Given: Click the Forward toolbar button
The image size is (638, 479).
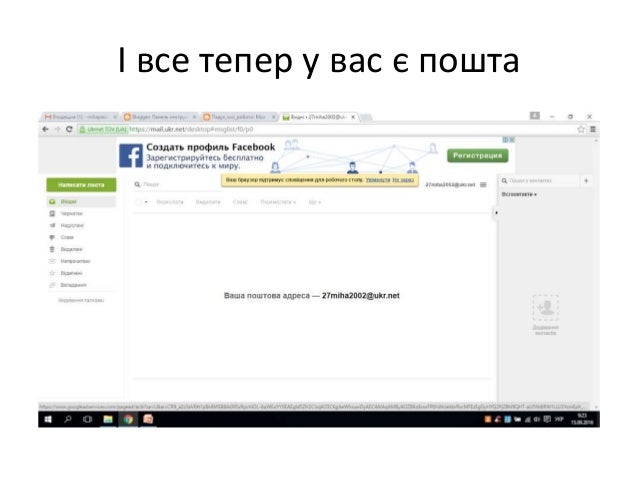Looking at the screenshot, I should coord(170,202).
